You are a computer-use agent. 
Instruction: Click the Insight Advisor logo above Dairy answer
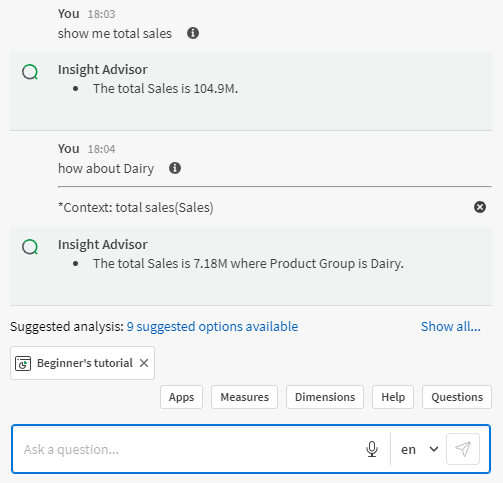click(x=30, y=247)
